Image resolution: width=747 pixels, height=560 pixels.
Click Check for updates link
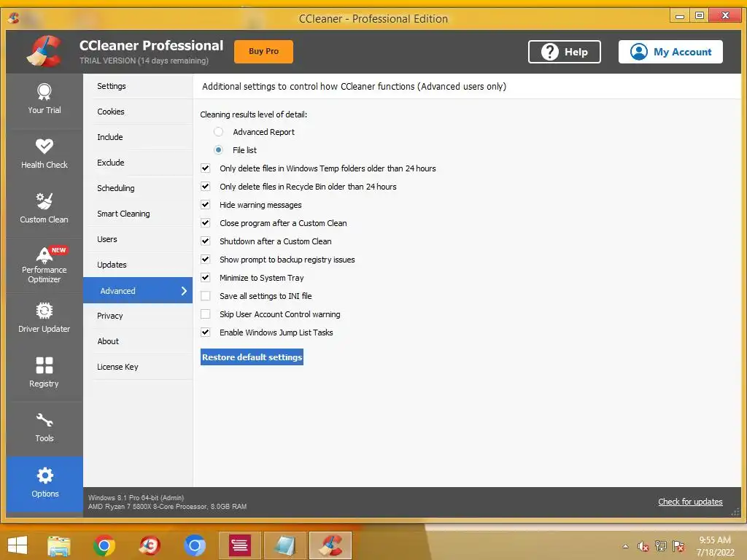click(690, 502)
